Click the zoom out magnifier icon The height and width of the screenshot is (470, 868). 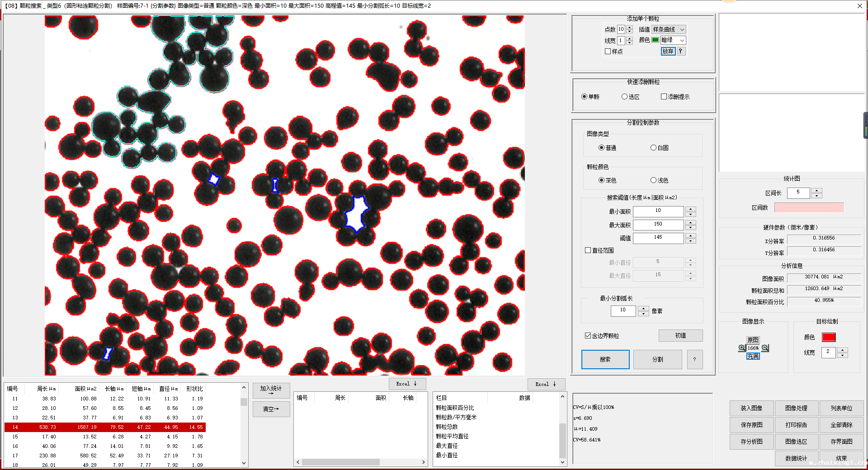[765, 348]
